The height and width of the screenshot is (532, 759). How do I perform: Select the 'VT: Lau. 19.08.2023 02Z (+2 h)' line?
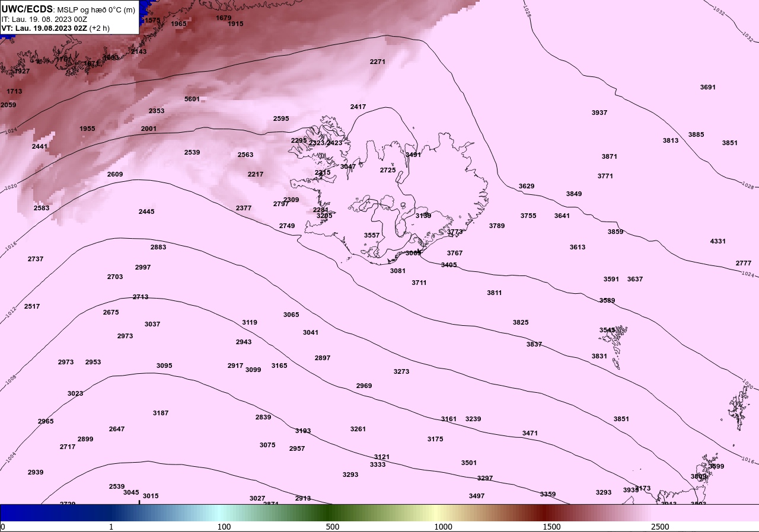pos(55,28)
